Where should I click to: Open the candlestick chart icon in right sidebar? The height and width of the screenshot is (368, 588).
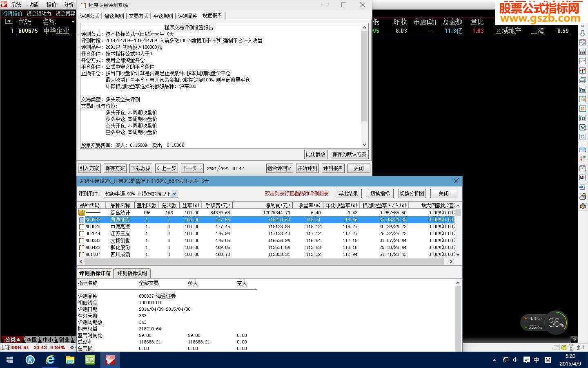tap(583, 71)
